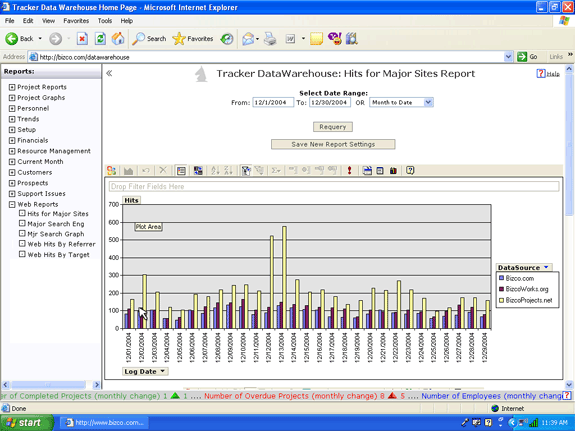Click the From date input field
This screenshot has height=431, width=575.
(273, 102)
